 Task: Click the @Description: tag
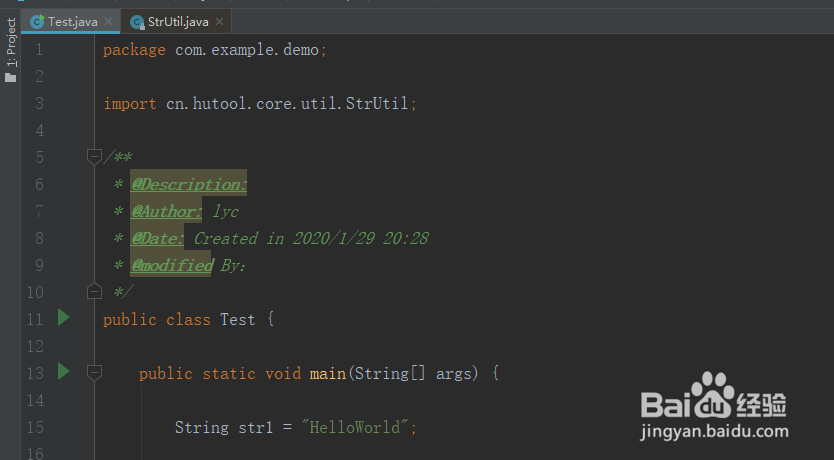point(189,185)
